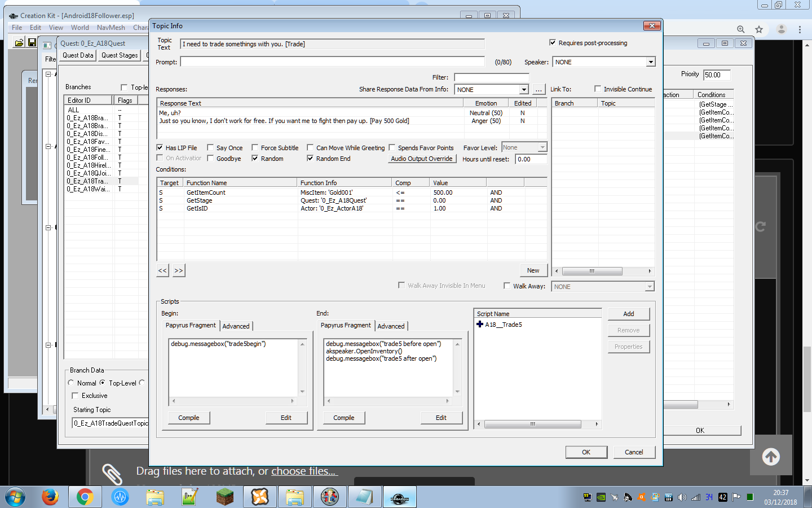This screenshot has width=812, height=508.
Task: Open Begin script Advanced tab
Action: click(x=236, y=326)
